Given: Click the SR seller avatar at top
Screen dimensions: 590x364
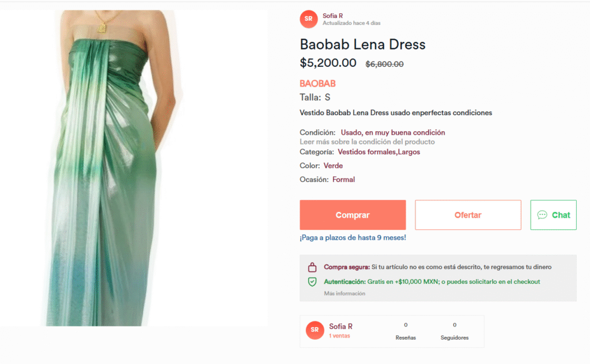Looking at the screenshot, I should 309,19.
